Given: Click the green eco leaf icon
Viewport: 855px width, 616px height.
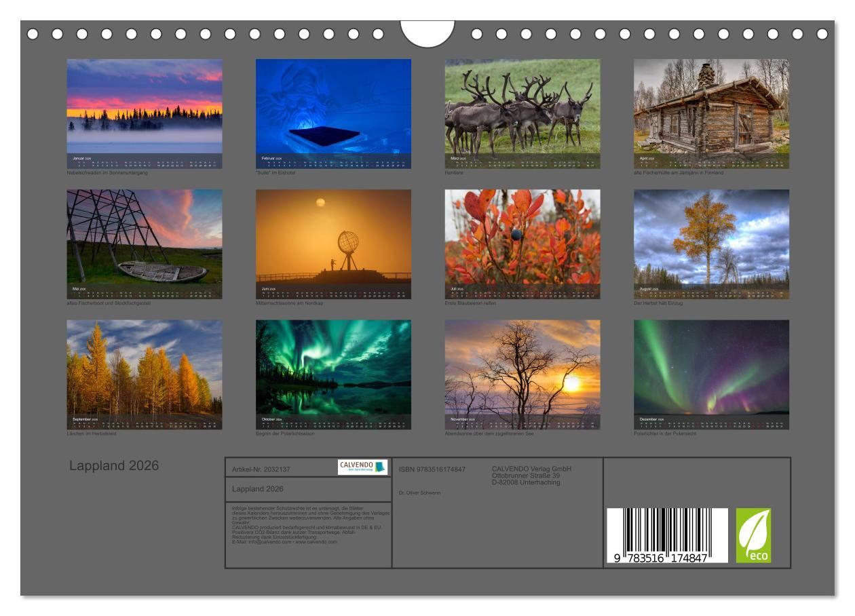Looking at the screenshot, I should click(x=753, y=535).
